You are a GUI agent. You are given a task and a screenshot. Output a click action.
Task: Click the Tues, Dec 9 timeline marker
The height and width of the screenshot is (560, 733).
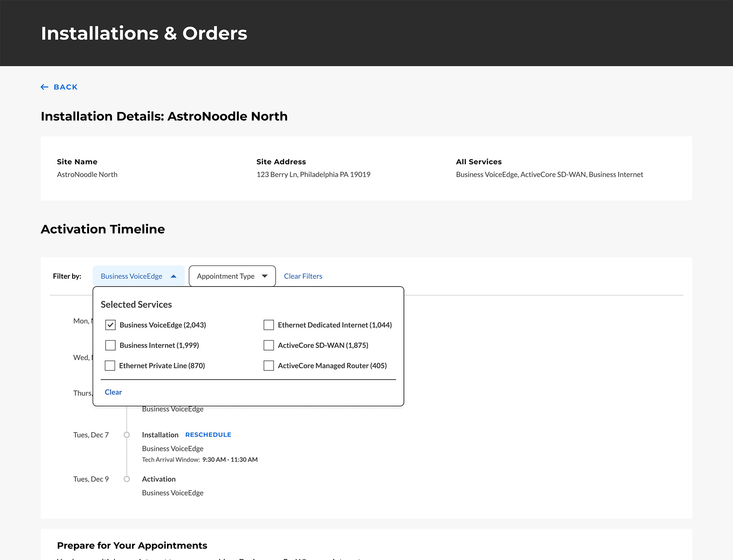click(127, 479)
